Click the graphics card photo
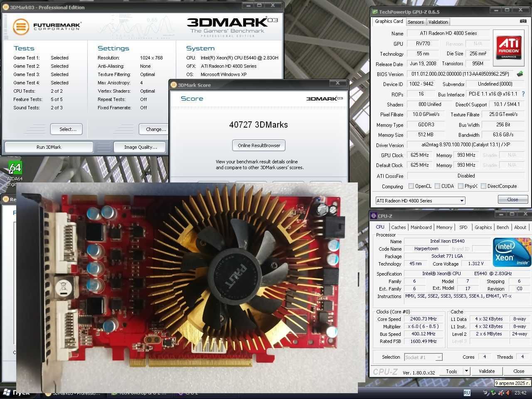The width and height of the screenshot is (532, 399). (187, 287)
